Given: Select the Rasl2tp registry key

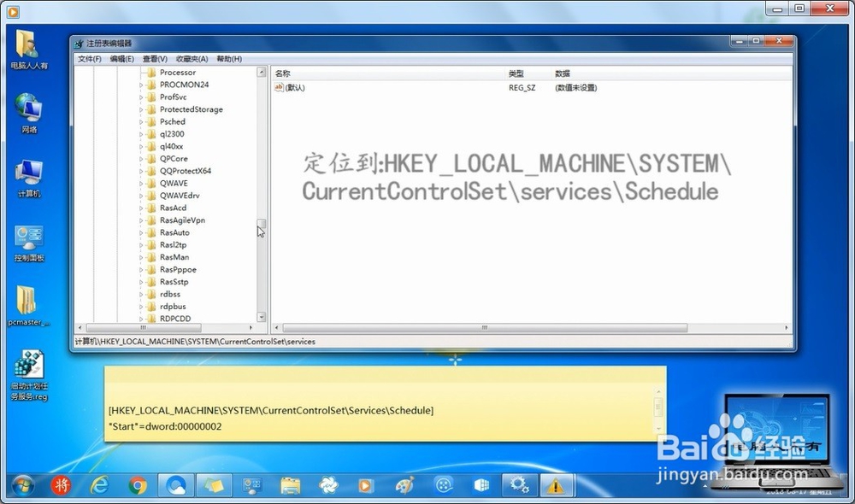Looking at the screenshot, I should (173, 244).
